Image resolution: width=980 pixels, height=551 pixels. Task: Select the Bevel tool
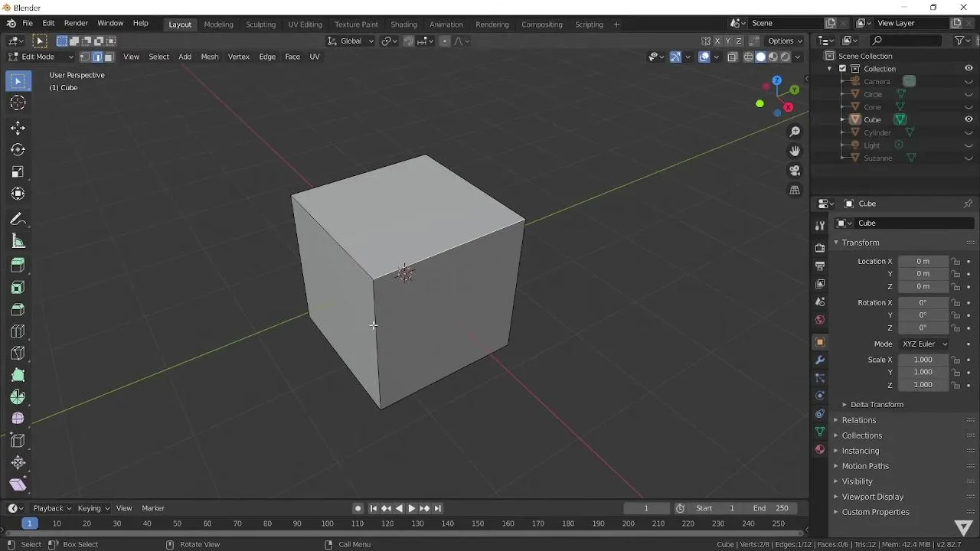pos(18,310)
